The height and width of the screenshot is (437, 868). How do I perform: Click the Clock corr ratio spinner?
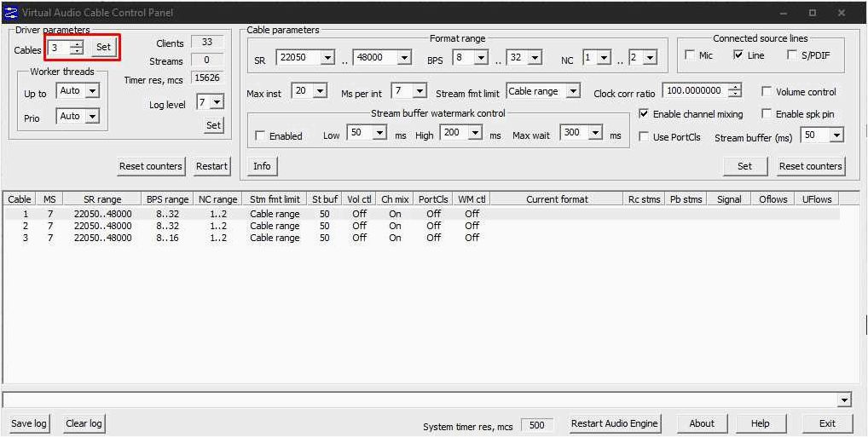735,90
